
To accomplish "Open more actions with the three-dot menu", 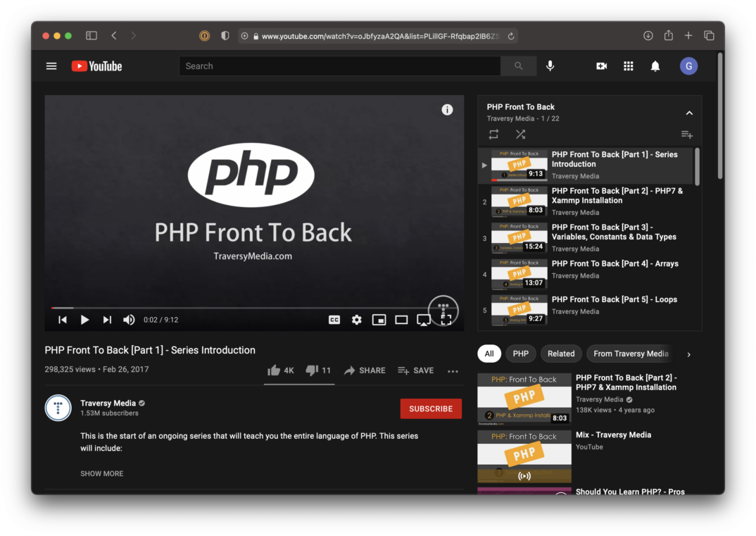I will pos(453,370).
